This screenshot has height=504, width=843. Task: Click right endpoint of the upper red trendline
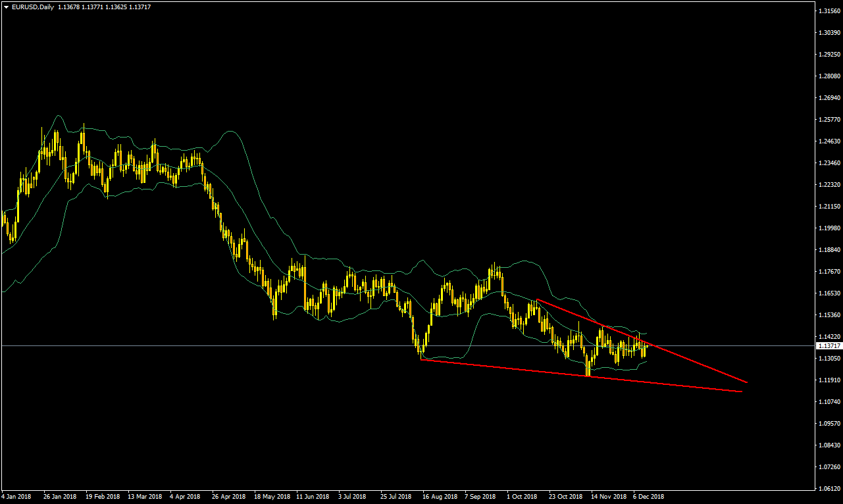(747, 382)
